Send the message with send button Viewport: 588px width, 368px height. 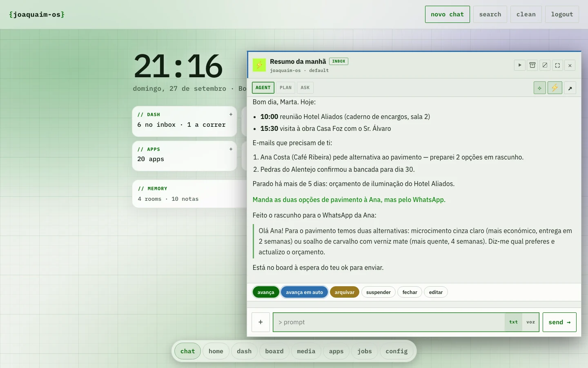coord(559,322)
